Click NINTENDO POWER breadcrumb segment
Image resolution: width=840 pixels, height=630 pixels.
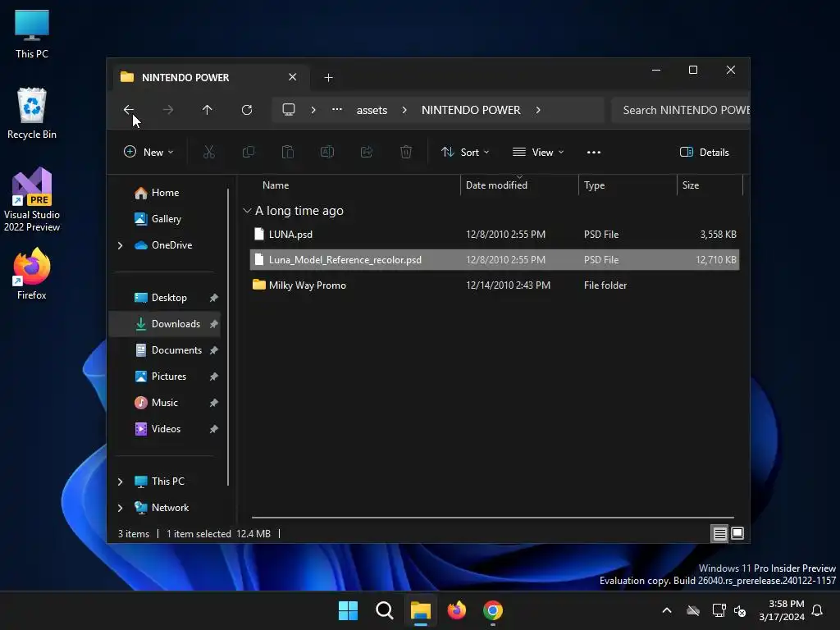pos(471,110)
